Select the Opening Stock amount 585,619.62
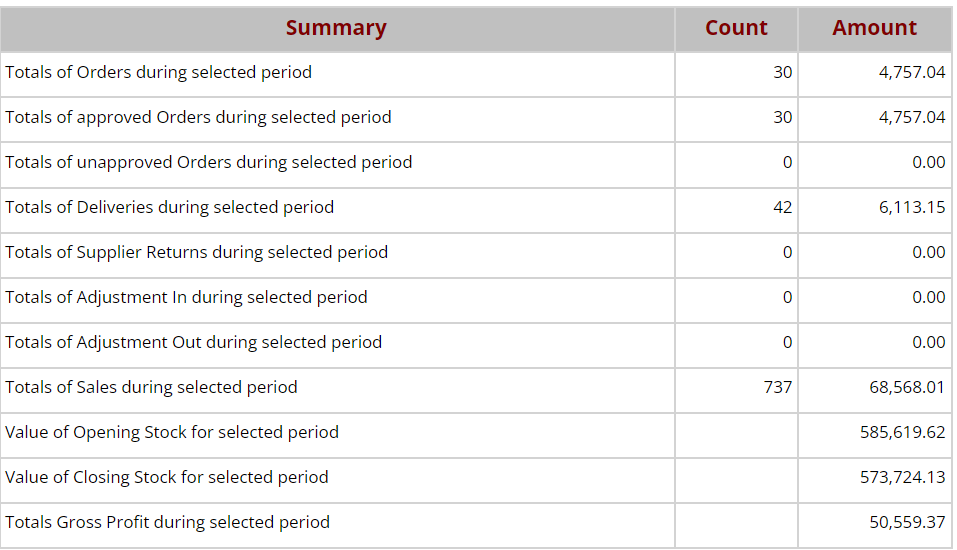Viewport: 957px width, 550px height. pos(902,432)
